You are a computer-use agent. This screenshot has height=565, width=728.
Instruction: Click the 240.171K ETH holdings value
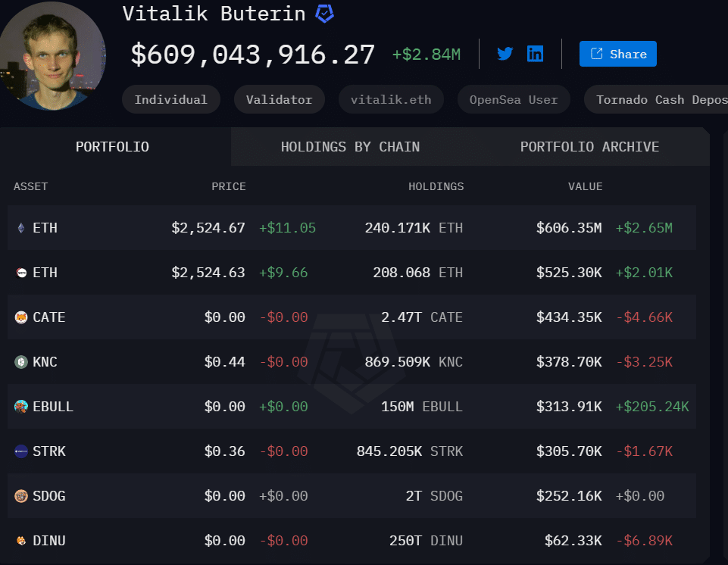pyautogui.click(x=414, y=228)
